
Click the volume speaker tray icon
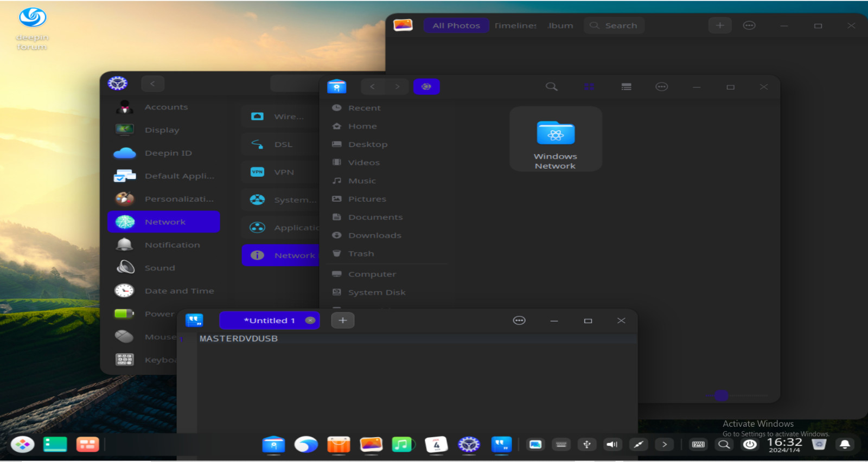click(x=612, y=445)
